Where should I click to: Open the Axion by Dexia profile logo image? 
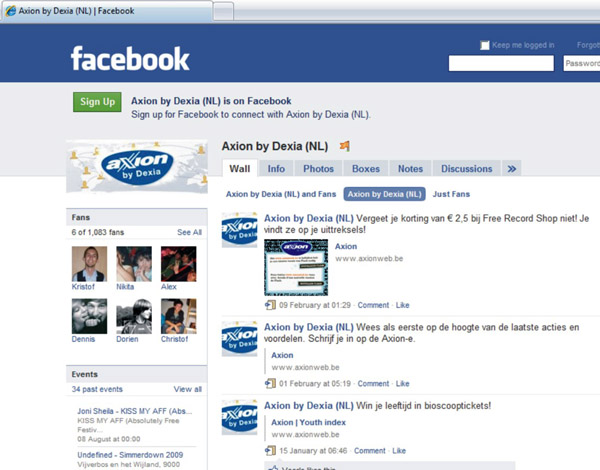click(137, 167)
